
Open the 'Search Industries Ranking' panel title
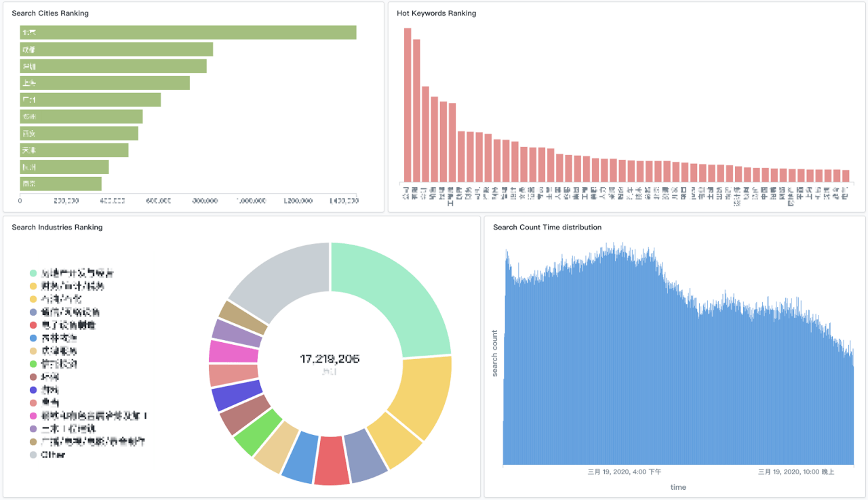tap(57, 228)
